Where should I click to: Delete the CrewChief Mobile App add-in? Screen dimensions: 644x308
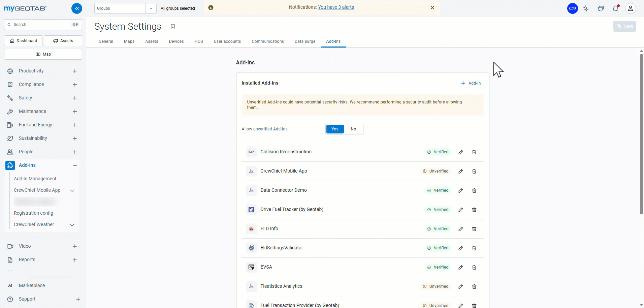point(474,171)
